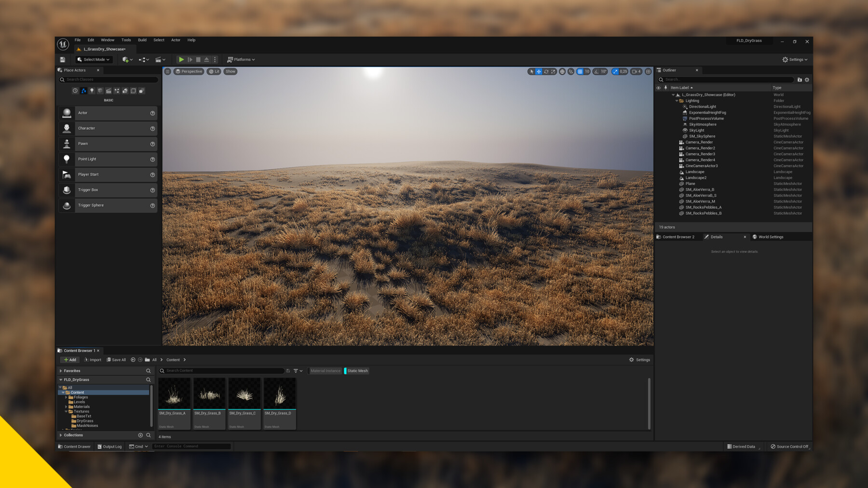Screen dimensions: 868x488
Task: Select the Scale tool in viewport
Action: pos(553,71)
